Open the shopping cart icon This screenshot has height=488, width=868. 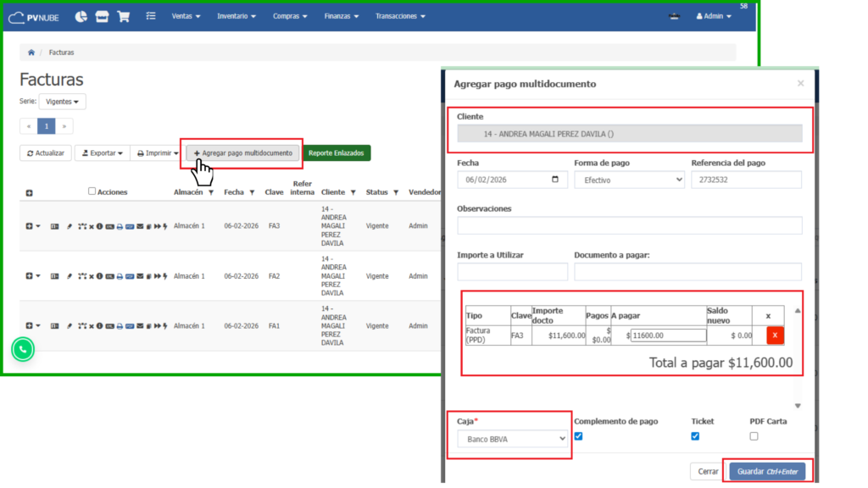coord(124,16)
